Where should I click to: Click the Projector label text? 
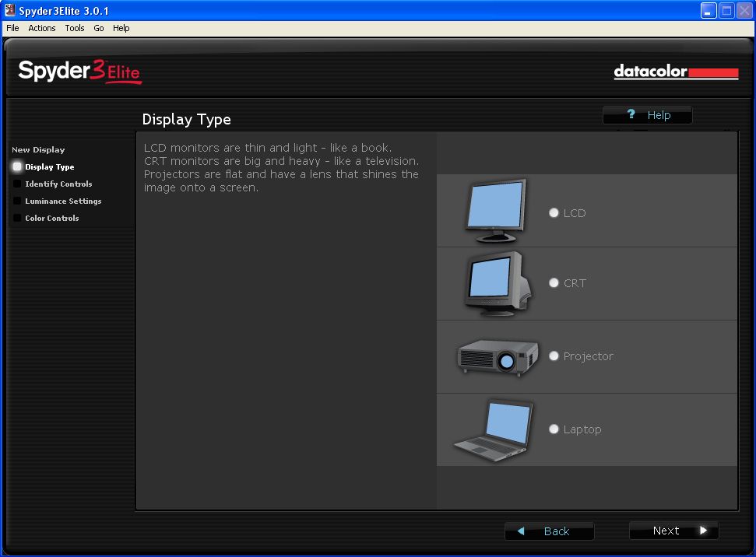(x=588, y=356)
